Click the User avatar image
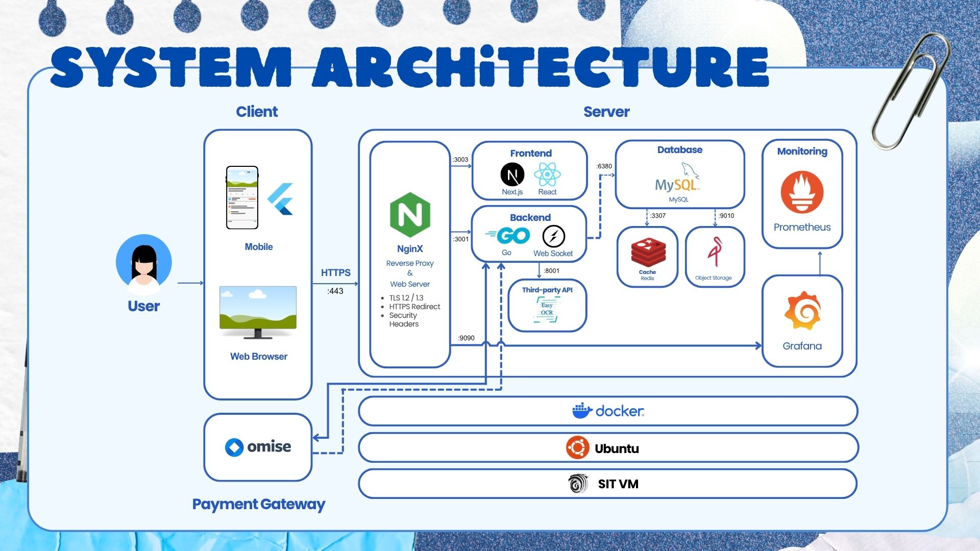 pyautogui.click(x=144, y=263)
